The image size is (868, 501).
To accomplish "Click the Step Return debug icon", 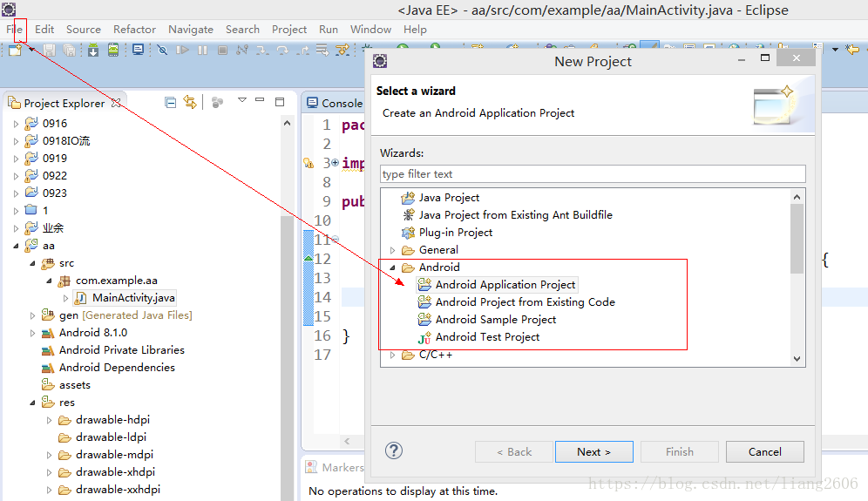I will click(302, 51).
